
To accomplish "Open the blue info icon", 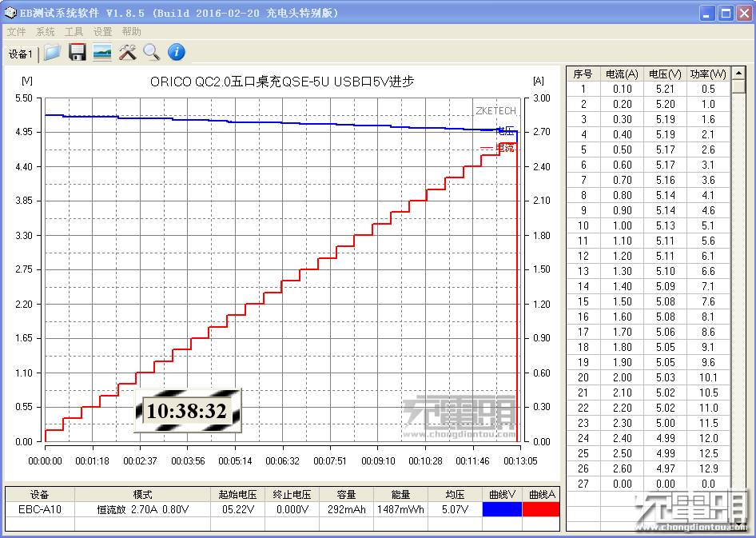I will pyautogui.click(x=177, y=52).
